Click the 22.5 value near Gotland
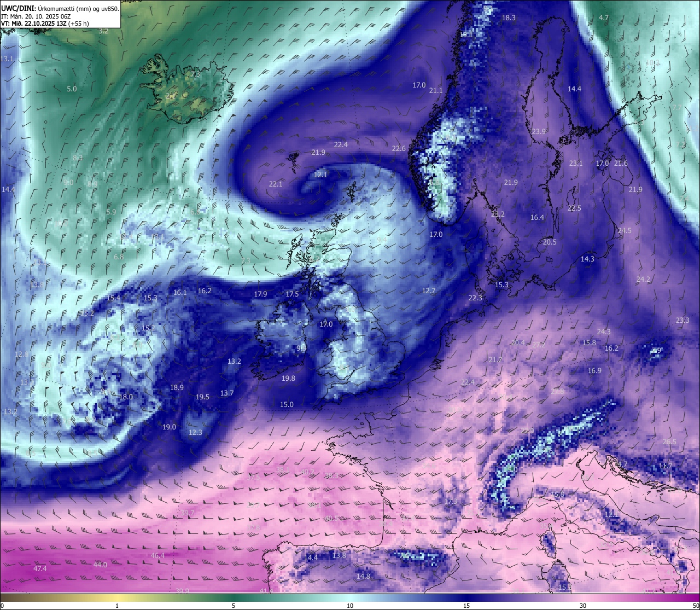Image resolution: width=700 pixels, height=610 pixels. (574, 208)
